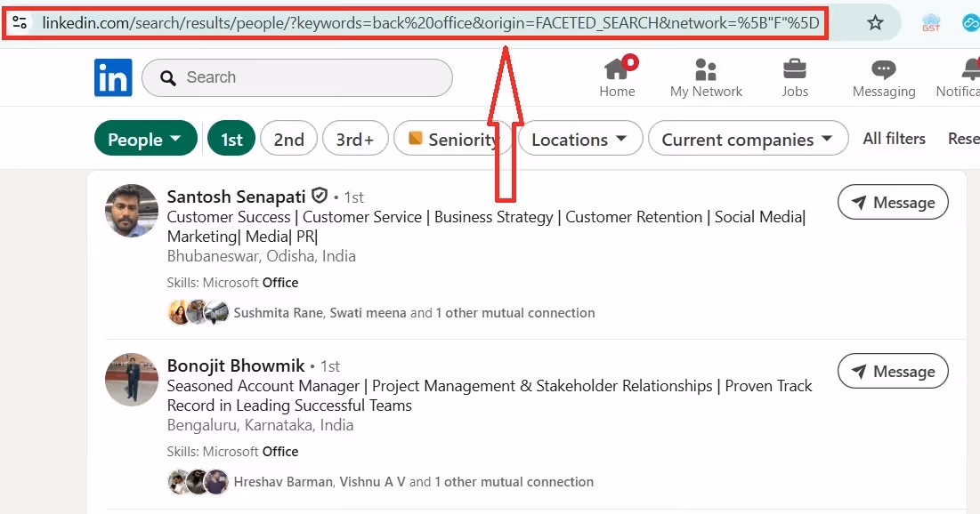Toggle the 3rd+ connections filter
Viewport: 980px width, 514px height.
355,139
